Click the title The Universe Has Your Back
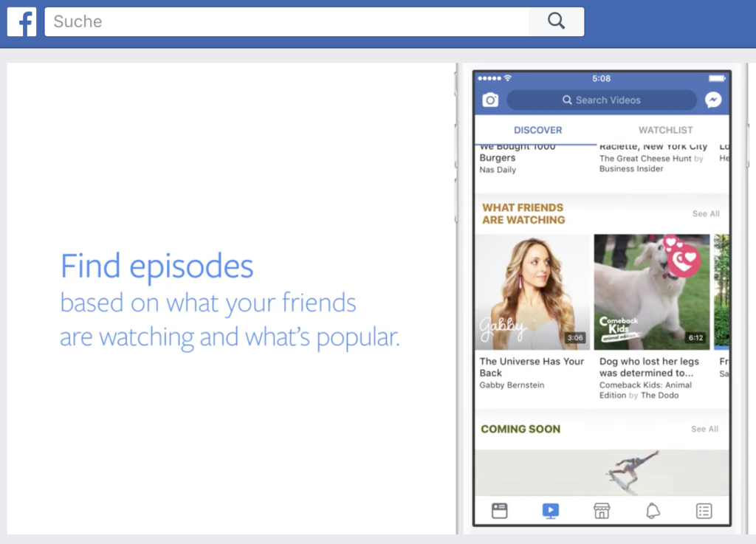This screenshot has height=544, width=756. click(532, 367)
